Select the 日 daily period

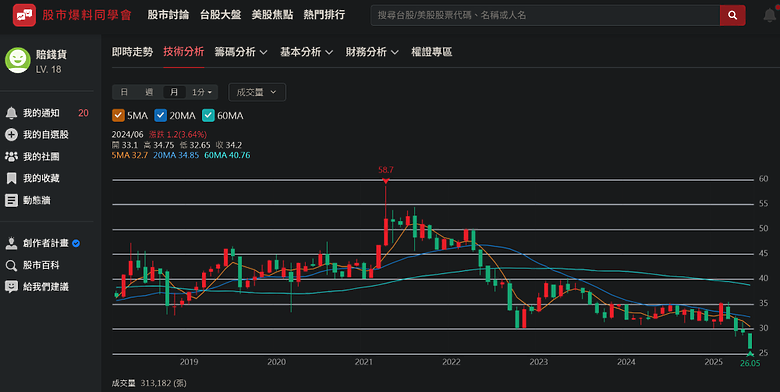pyautogui.click(x=124, y=92)
